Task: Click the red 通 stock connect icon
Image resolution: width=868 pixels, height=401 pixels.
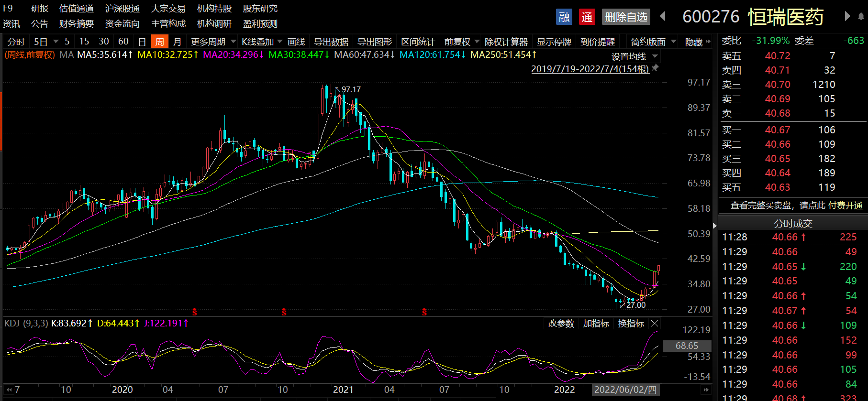Action: 587,17
